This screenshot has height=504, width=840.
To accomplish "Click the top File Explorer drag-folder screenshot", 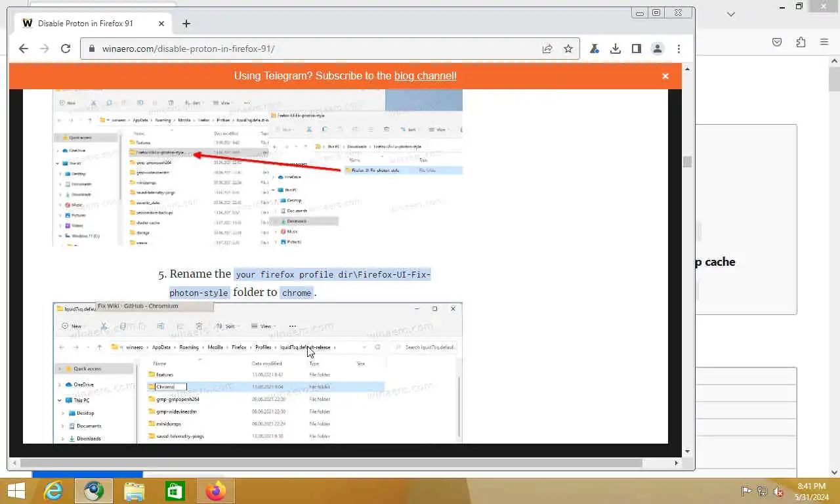I will (x=258, y=168).
